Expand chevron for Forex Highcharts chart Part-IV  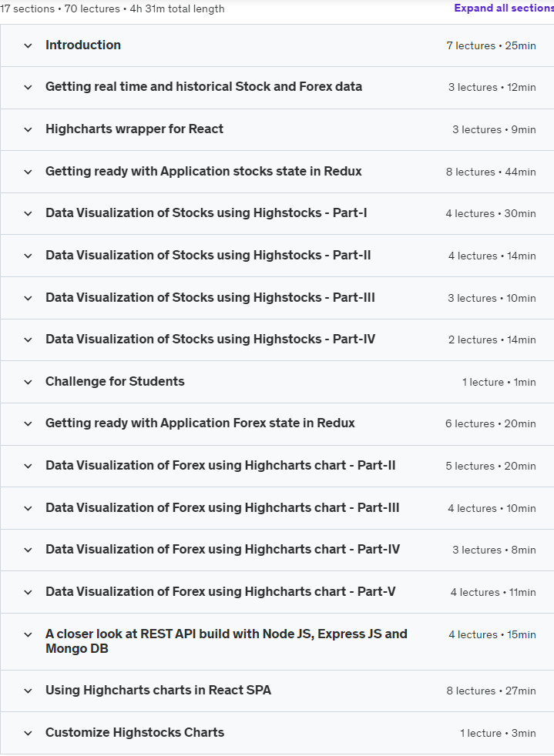[28, 550]
